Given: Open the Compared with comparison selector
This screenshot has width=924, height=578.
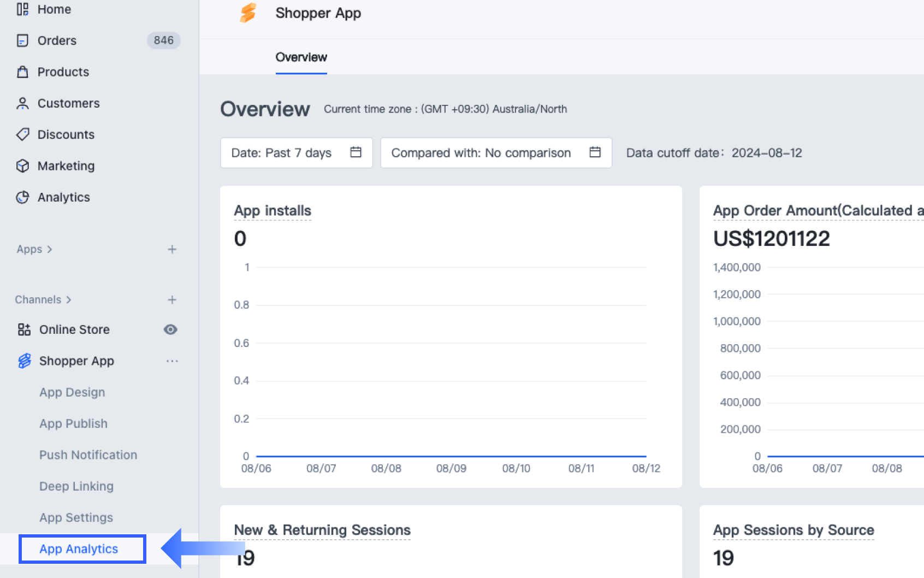Looking at the screenshot, I should tap(495, 153).
